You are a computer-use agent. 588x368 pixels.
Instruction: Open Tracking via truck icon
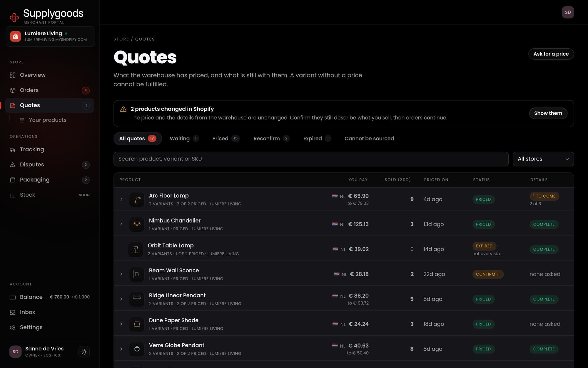coord(13,150)
